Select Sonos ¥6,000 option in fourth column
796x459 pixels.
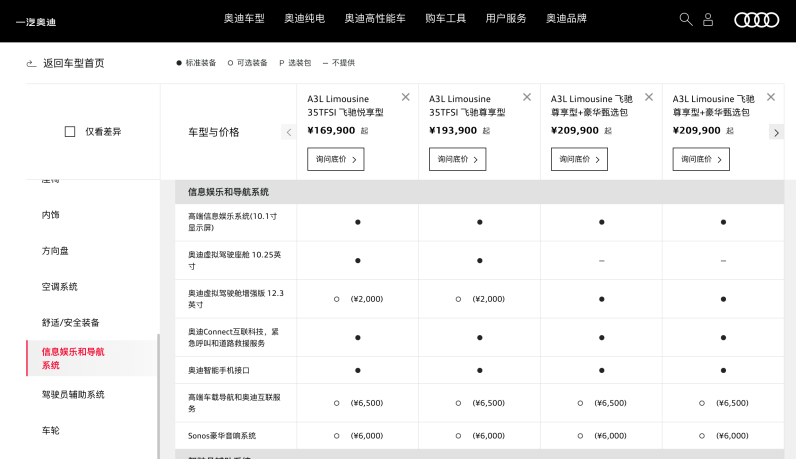702,436
